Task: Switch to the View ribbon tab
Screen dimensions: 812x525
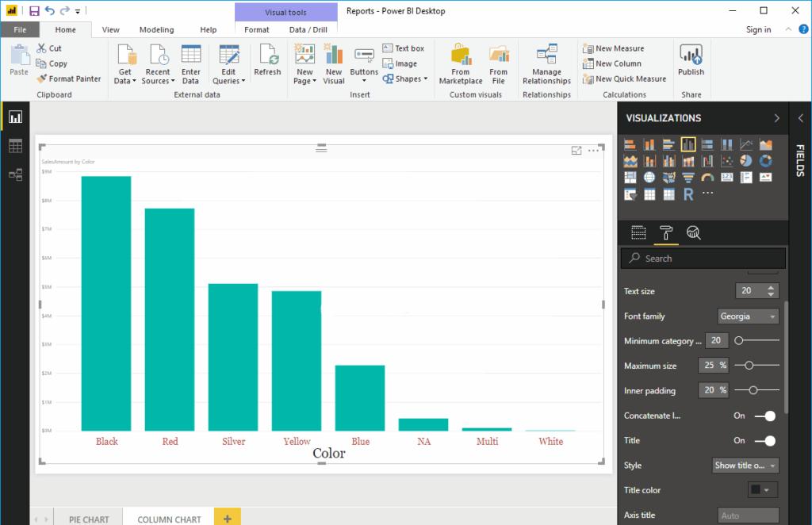Action: click(111, 30)
